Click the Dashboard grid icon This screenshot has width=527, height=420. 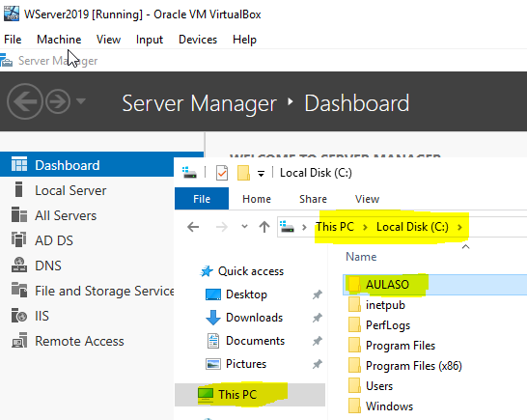point(19,164)
